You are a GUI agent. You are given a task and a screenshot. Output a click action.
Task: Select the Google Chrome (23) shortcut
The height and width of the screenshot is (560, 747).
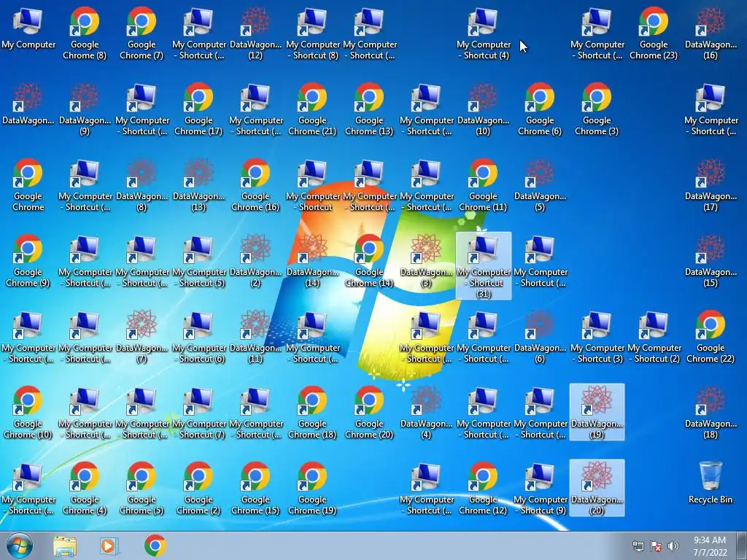[654, 34]
